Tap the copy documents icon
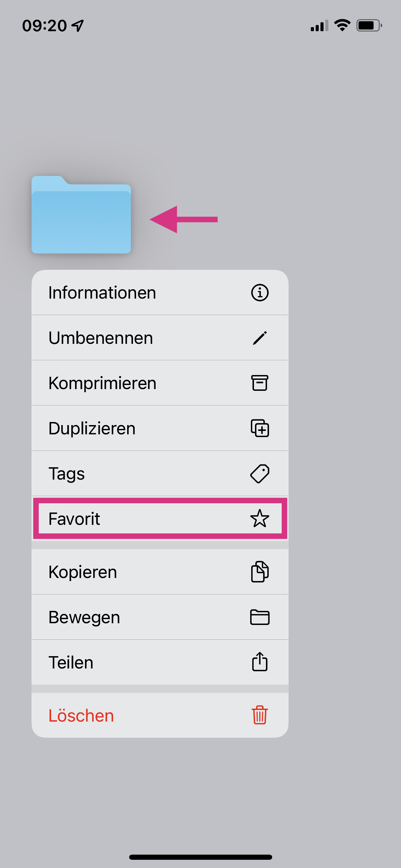Screen dimensions: 401x868 point(260,572)
